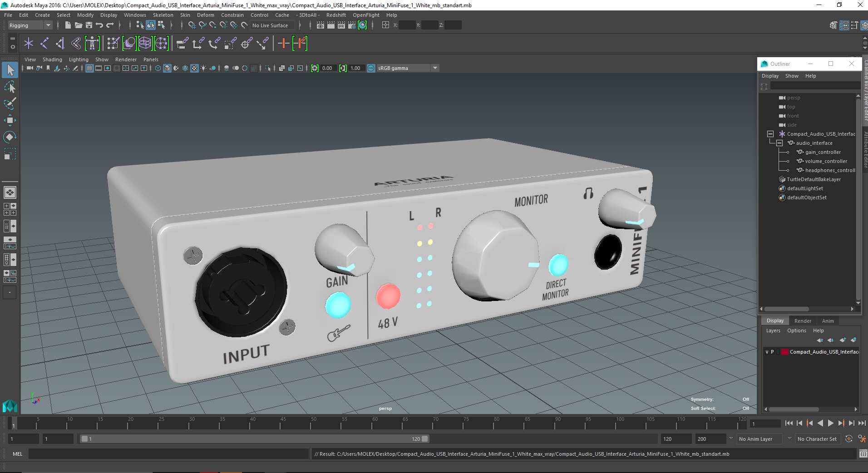Toggle the P playback box of the layer
The width and height of the screenshot is (868, 473).
click(772, 352)
